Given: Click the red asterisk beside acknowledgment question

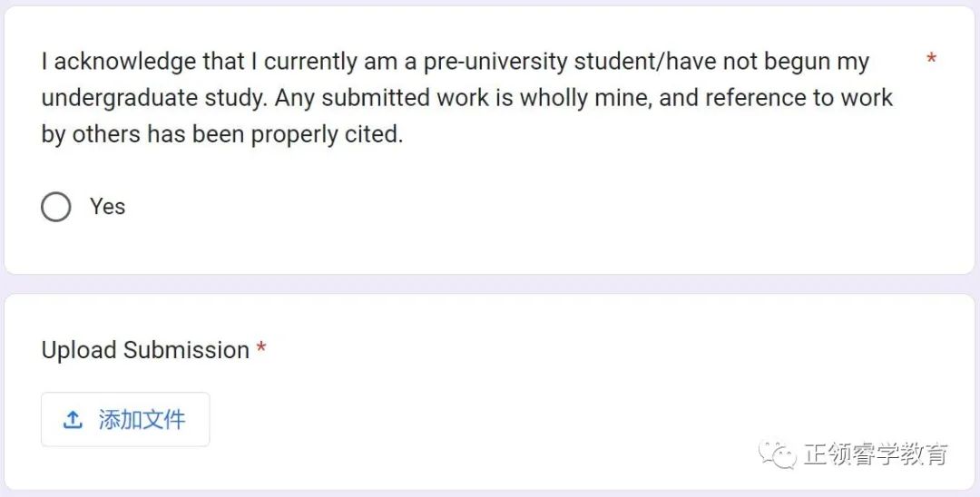Looking at the screenshot, I should [931, 59].
